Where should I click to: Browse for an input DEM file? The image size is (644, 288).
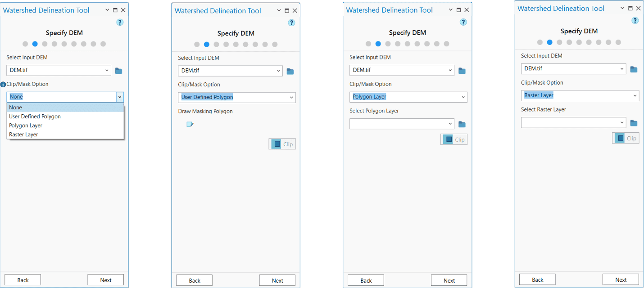(x=118, y=70)
